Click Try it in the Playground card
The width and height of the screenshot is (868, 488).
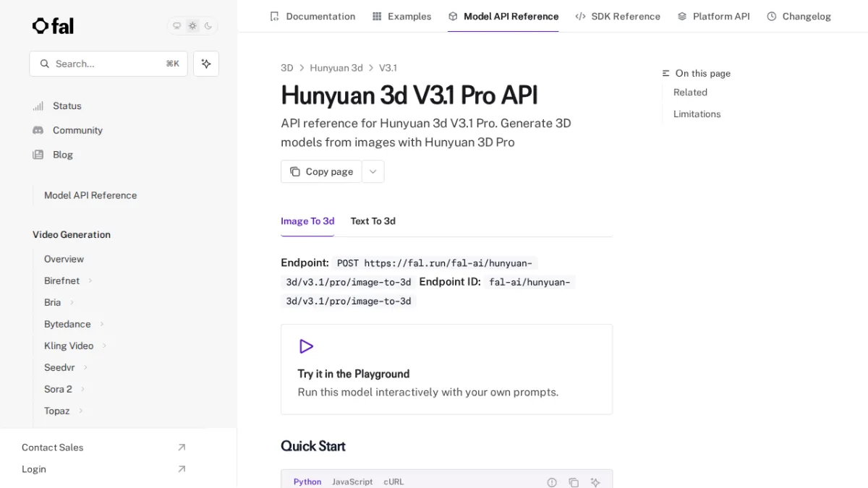point(446,369)
